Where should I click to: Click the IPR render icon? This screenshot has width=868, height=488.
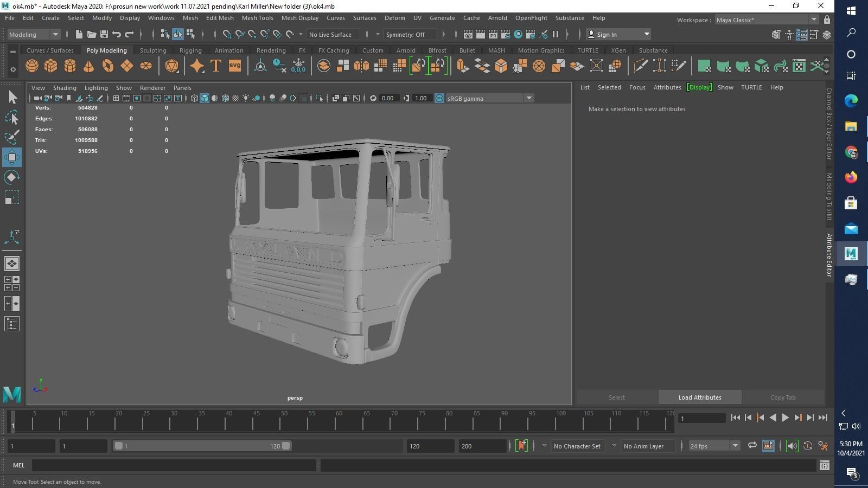[x=493, y=34]
